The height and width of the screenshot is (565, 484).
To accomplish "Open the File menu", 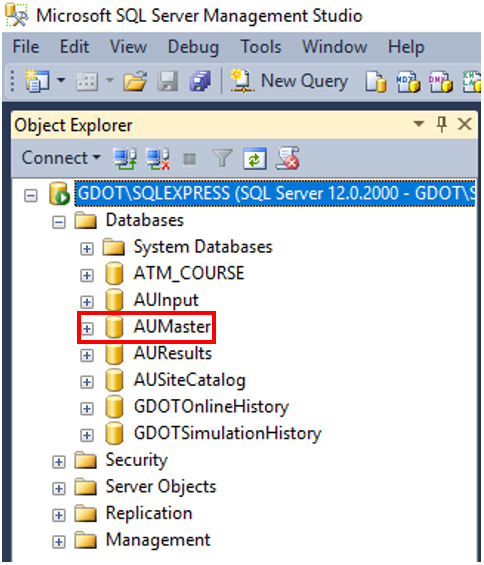I will click(x=26, y=47).
